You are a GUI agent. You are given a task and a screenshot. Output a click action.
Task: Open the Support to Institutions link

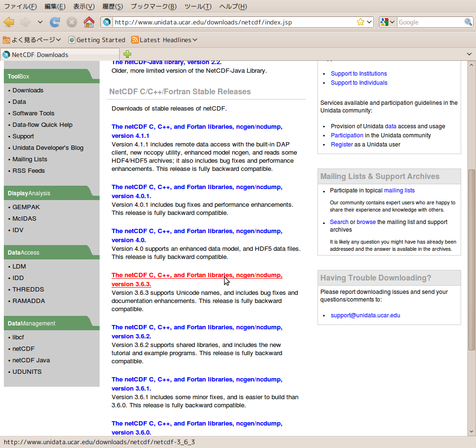click(x=359, y=74)
